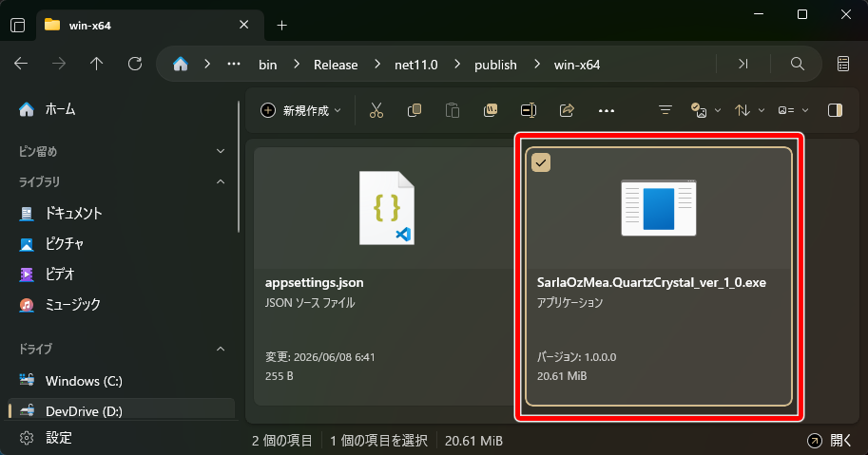
Task: Open the sort options dropdown
Action: (x=749, y=110)
